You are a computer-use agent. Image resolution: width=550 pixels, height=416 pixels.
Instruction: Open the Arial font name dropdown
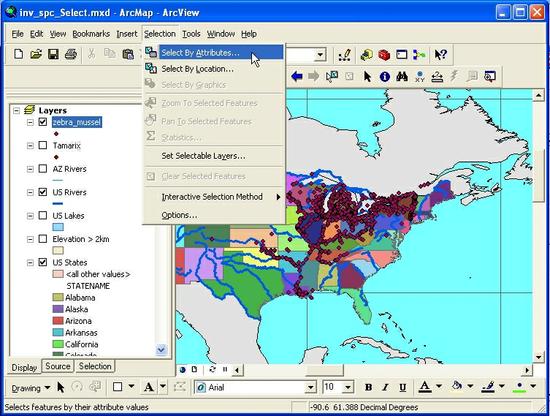point(310,388)
